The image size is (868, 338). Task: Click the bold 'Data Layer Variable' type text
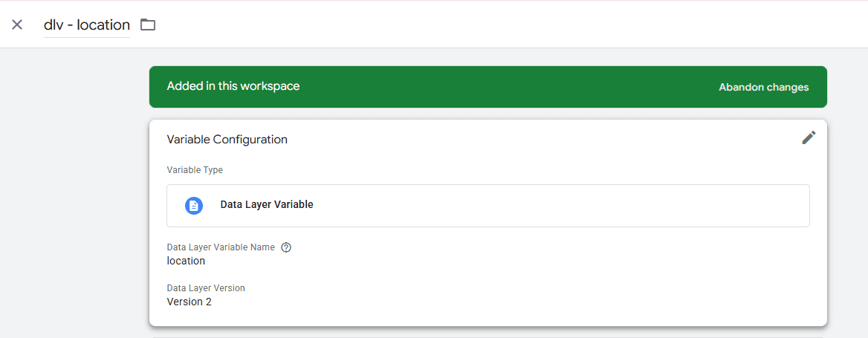point(267,205)
